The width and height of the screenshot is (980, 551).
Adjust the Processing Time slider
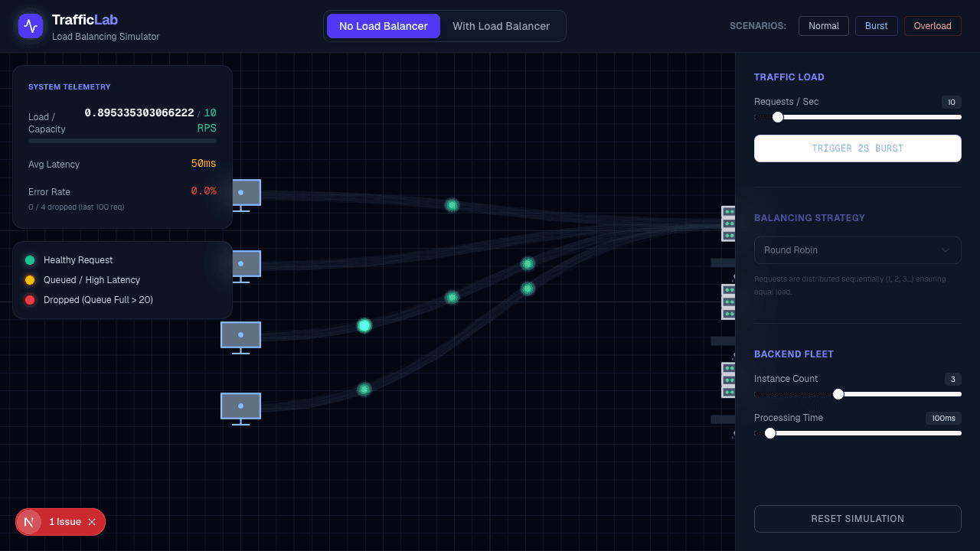857,433
